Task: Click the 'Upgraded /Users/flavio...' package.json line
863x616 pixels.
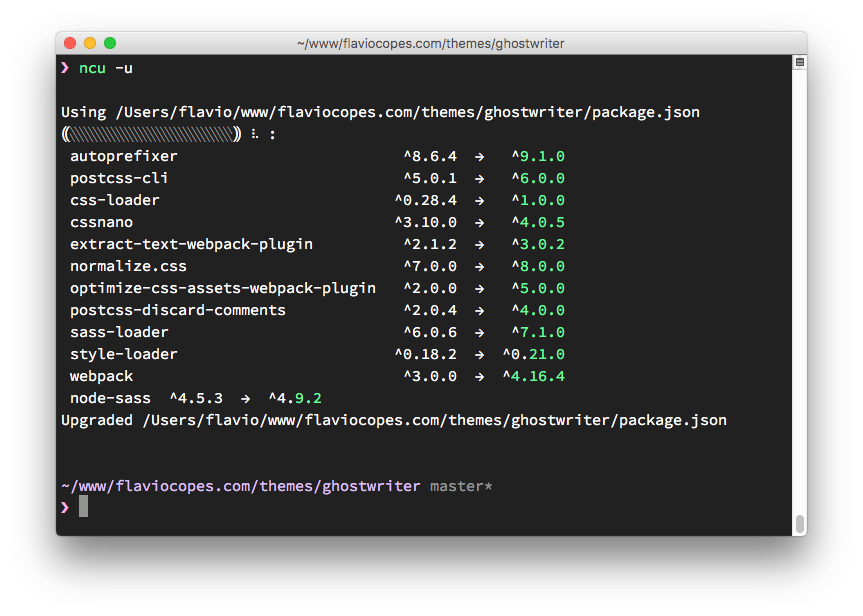Action: (394, 421)
